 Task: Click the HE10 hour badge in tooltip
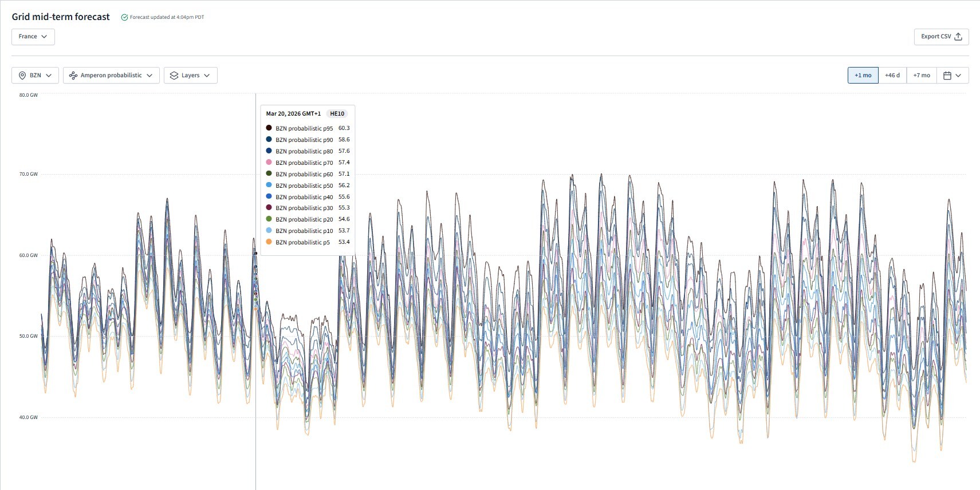click(x=337, y=114)
